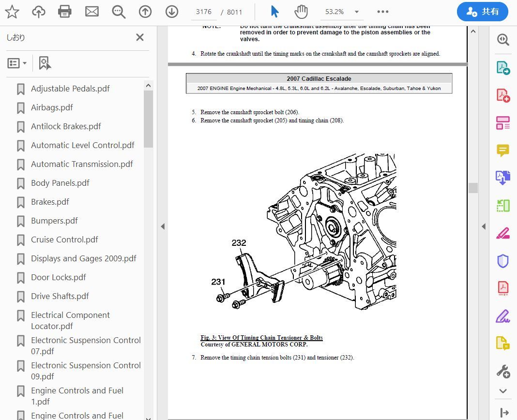Open the yellow Send for Comments tool
The height and width of the screenshot is (420, 517).
pyautogui.click(x=503, y=343)
